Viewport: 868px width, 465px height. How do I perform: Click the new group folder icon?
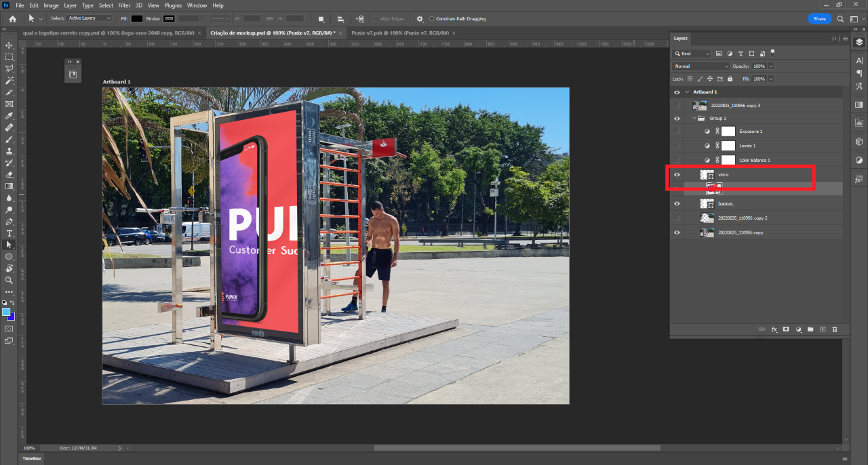(x=810, y=329)
